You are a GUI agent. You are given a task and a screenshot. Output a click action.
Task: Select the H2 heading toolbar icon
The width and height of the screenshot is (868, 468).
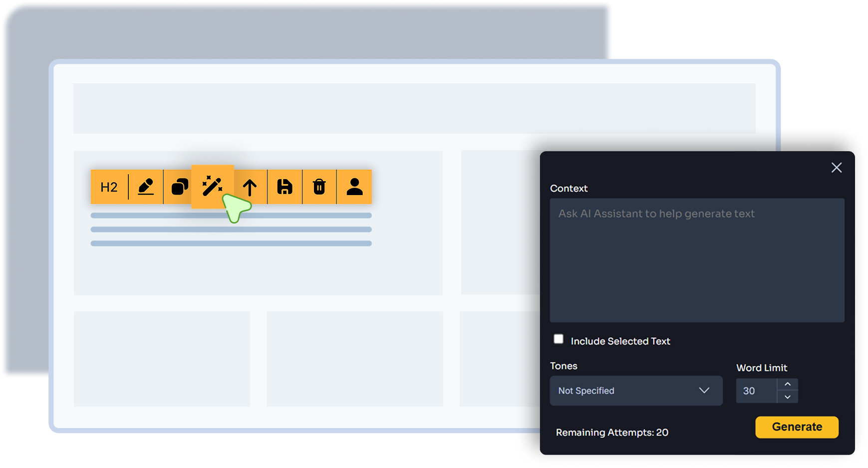point(109,187)
